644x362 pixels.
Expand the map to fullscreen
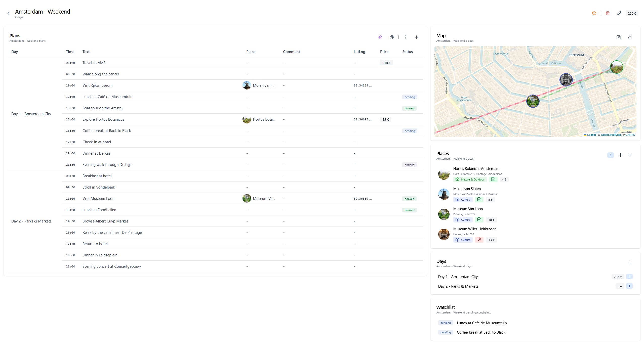tap(619, 37)
